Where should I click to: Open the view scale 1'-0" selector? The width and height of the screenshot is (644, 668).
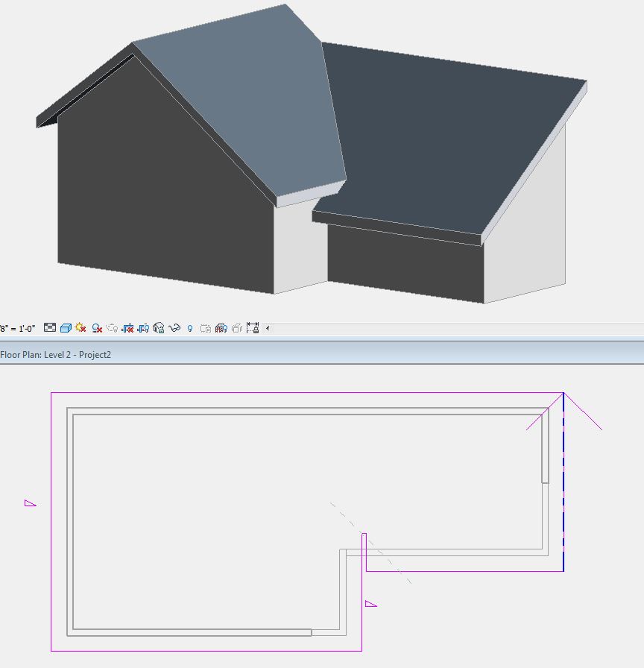click(x=17, y=329)
